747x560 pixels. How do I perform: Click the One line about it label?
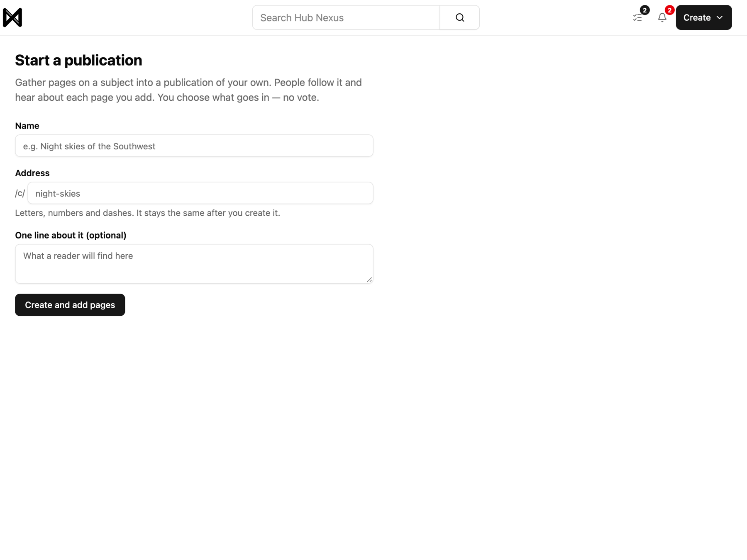click(71, 235)
